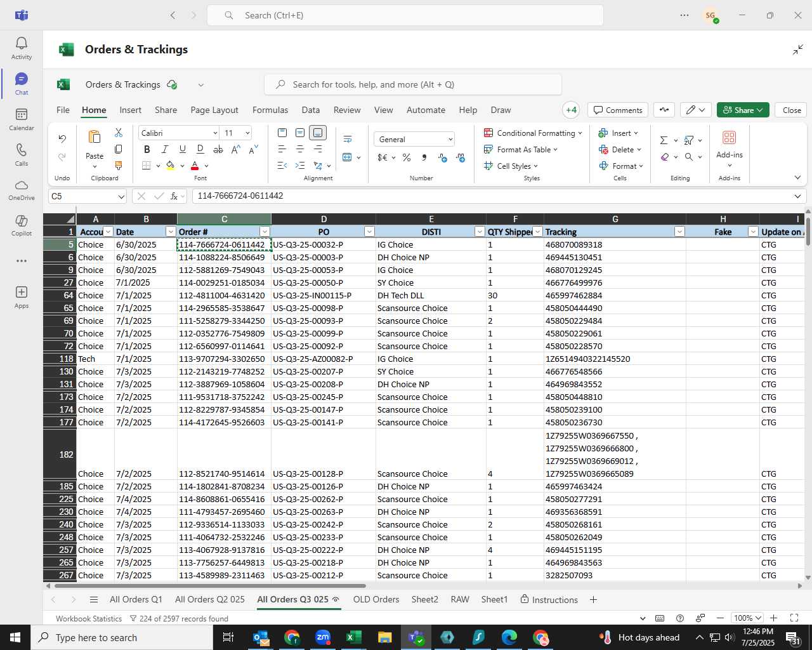Increase font size with grow icon

(235, 149)
